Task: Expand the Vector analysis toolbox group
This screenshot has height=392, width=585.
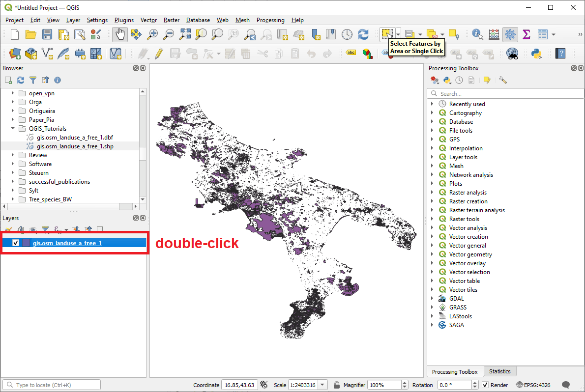Action: pos(433,227)
